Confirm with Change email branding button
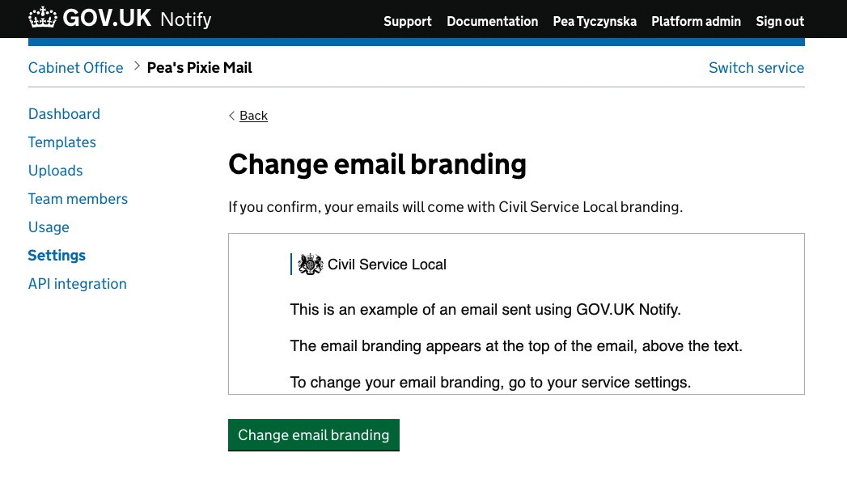This screenshot has width=847, height=504. 313,435
